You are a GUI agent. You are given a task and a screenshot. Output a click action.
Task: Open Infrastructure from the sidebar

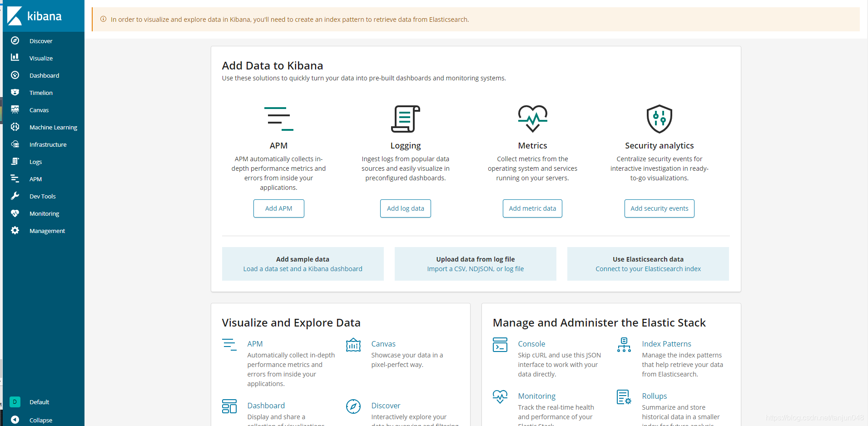[48, 144]
